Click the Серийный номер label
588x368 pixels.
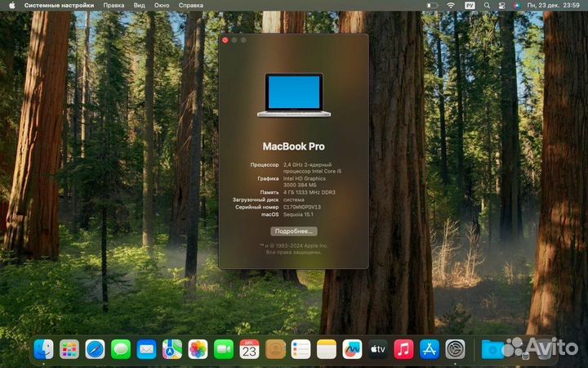[257, 207]
